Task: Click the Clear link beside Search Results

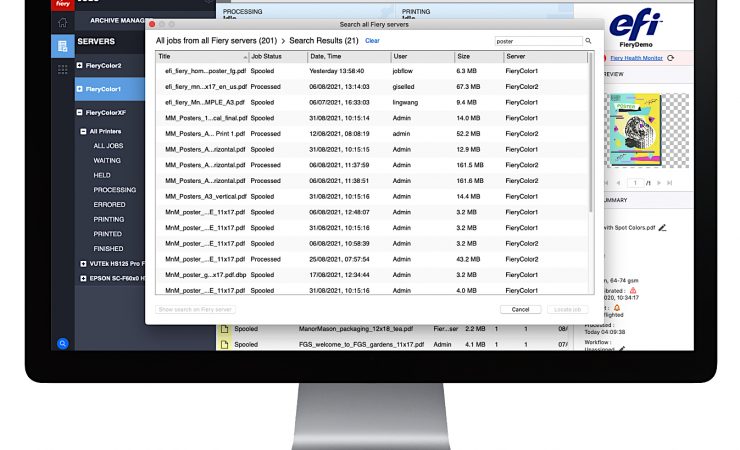Action: (x=372, y=41)
